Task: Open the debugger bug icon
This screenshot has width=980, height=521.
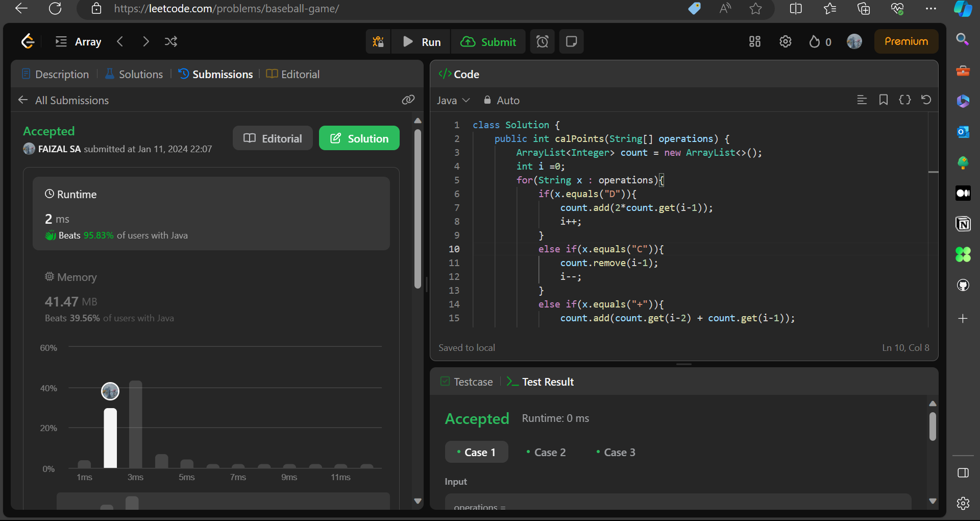Action: (x=378, y=42)
